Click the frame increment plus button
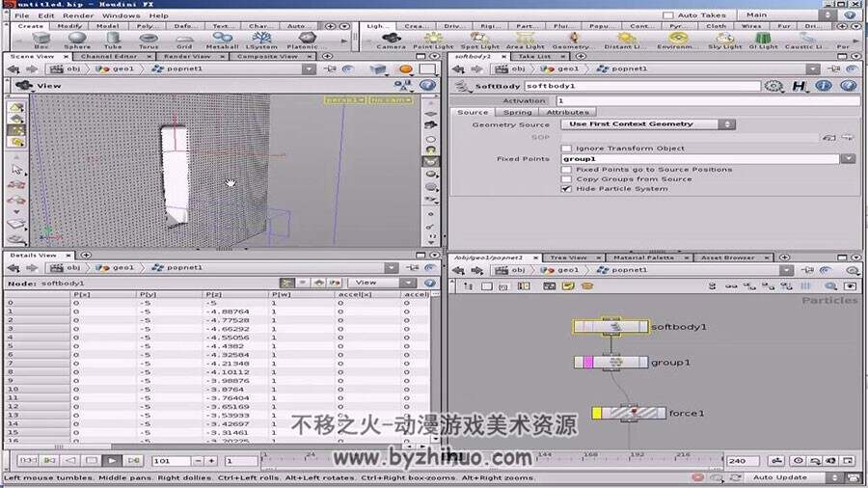Image resolution: width=868 pixels, height=488 pixels. pyautogui.click(x=211, y=460)
